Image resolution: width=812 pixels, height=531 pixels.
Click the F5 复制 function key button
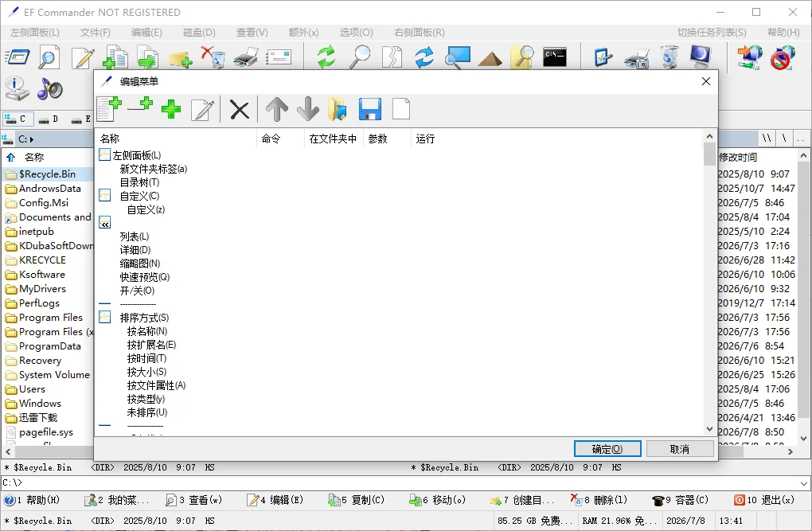357,500
